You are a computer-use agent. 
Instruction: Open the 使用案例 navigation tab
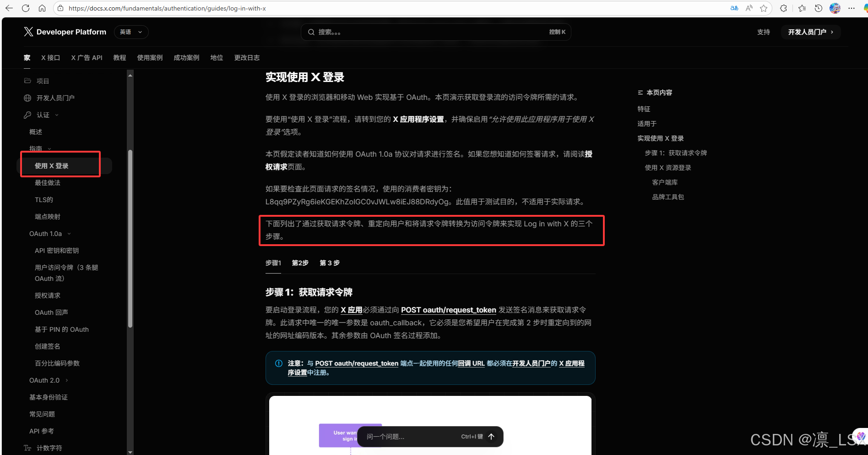coord(150,58)
